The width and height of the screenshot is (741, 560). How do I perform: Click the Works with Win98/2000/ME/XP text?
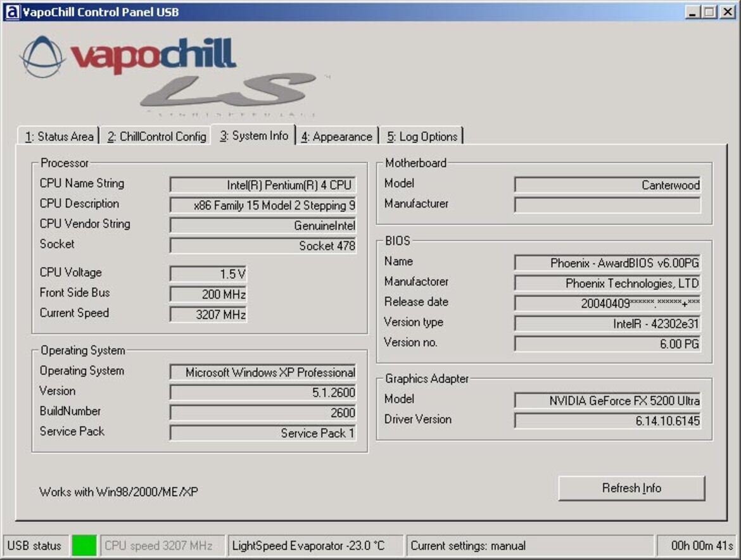coord(118,492)
